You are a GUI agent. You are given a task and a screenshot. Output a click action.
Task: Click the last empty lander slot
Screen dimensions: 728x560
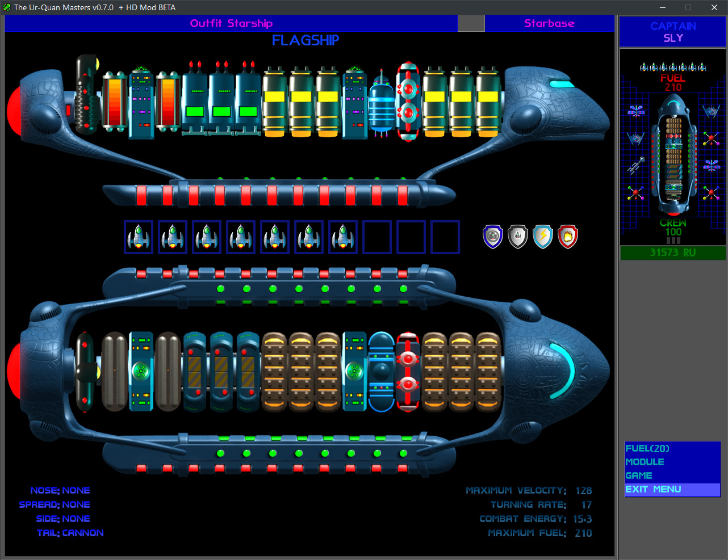click(x=445, y=237)
